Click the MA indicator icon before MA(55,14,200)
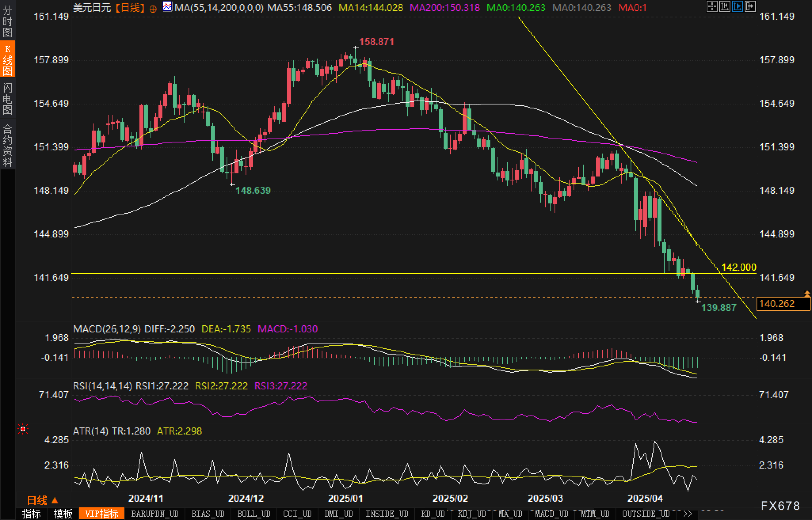The height and width of the screenshot is (520, 812). click(168, 7)
